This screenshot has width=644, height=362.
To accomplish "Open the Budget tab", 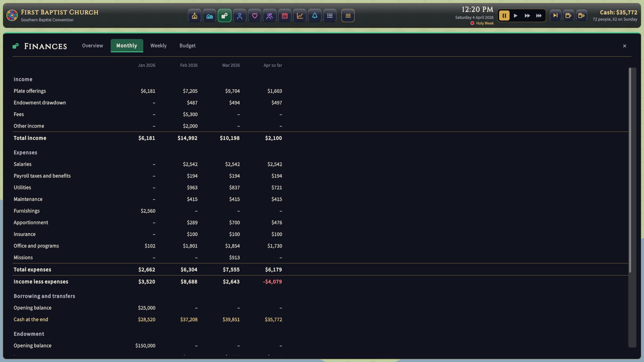I will [188, 45].
